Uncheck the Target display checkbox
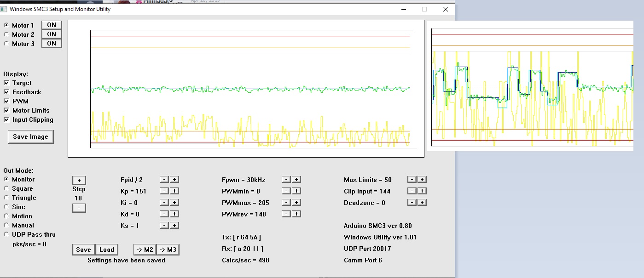Viewport: 644px width, 278px height. click(6, 83)
